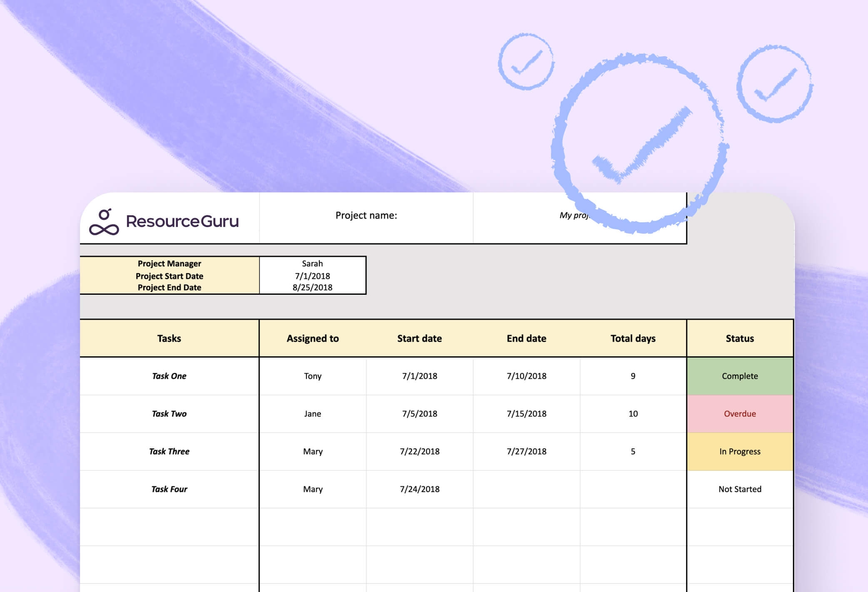Click the small top-left checkmark circle

pos(526,62)
